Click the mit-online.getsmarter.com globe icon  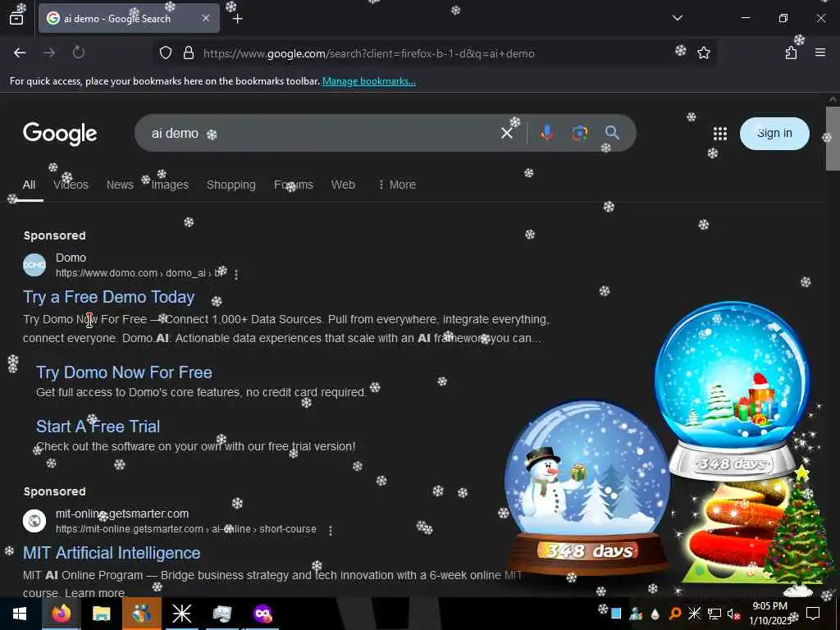34,521
